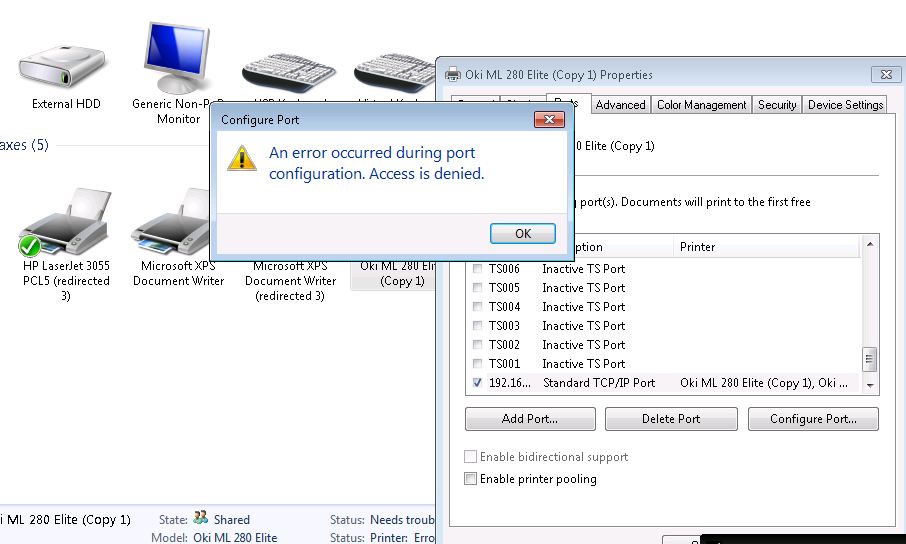Viewport: 906px width, 544px height.
Task: Switch to the Device Settings tab
Action: coord(845,105)
